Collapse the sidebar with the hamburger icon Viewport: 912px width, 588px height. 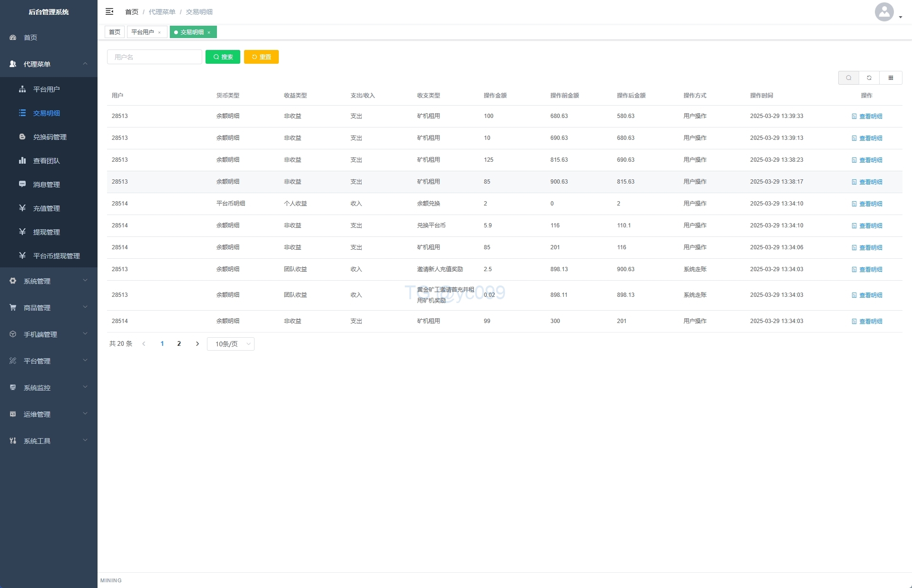(x=109, y=11)
